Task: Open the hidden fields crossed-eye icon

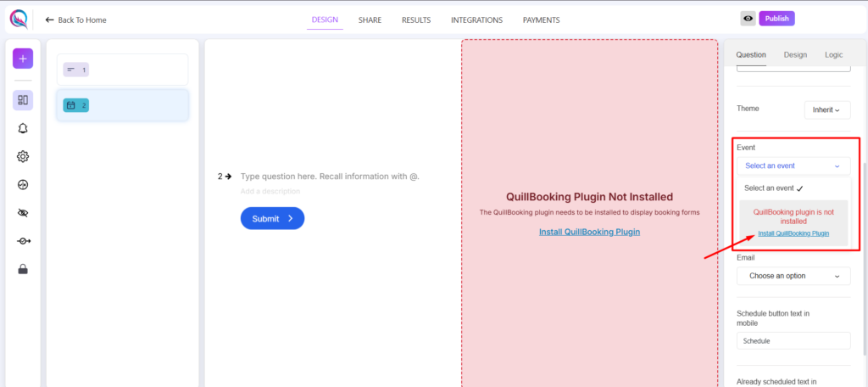Action: tap(23, 213)
